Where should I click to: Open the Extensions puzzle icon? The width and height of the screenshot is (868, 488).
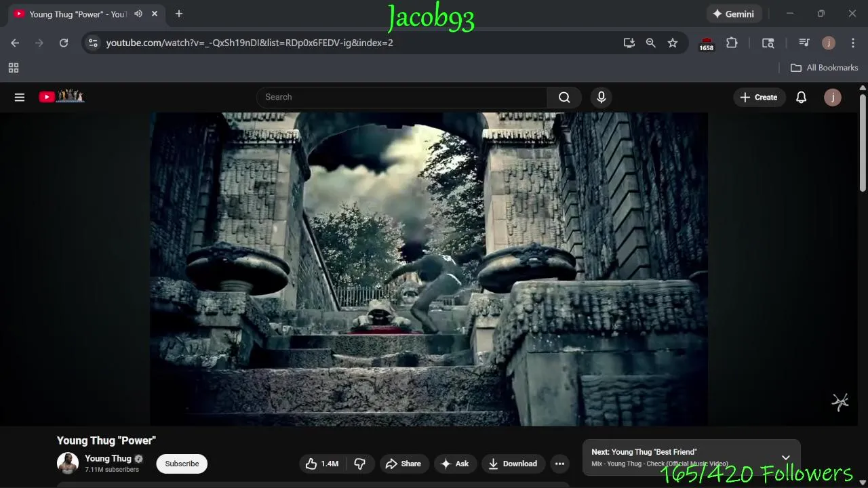(x=732, y=43)
